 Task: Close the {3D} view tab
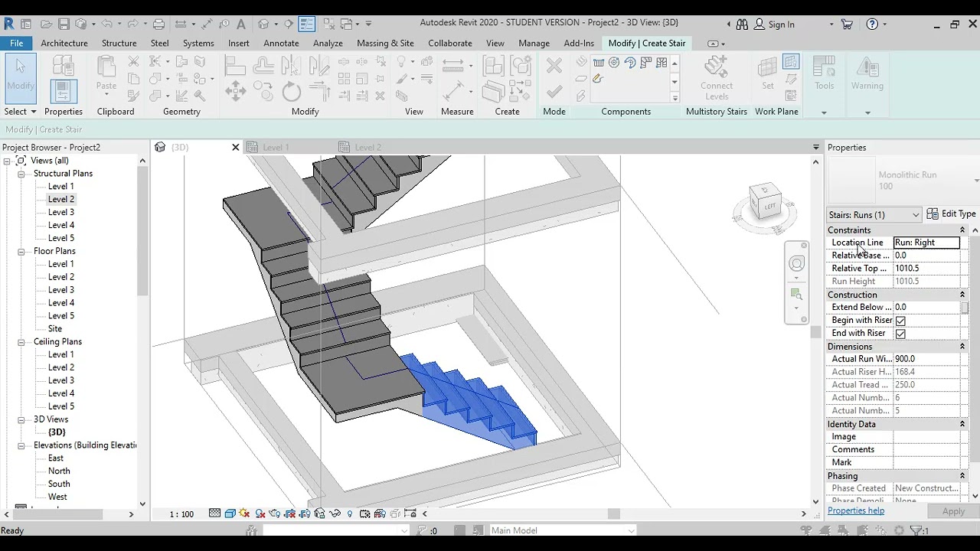[235, 148]
